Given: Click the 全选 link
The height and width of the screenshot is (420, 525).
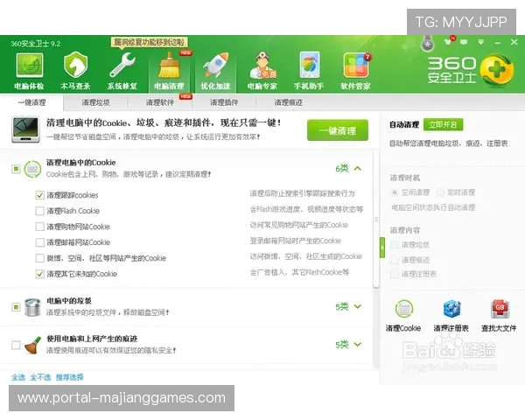Looking at the screenshot, I should coord(18,377).
